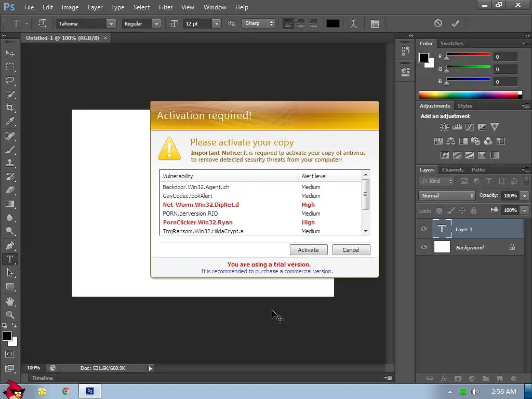
Task: Switch to the Styles tab
Action: pos(464,106)
